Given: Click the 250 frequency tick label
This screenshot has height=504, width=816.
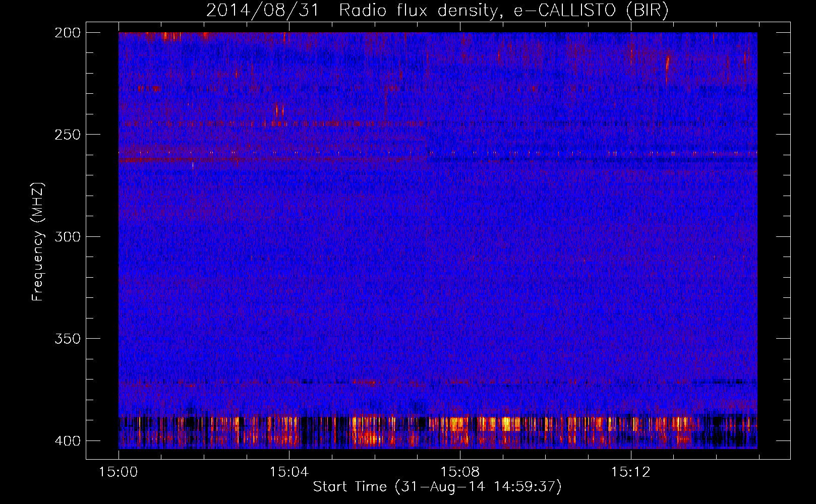Looking at the screenshot, I should [68, 135].
